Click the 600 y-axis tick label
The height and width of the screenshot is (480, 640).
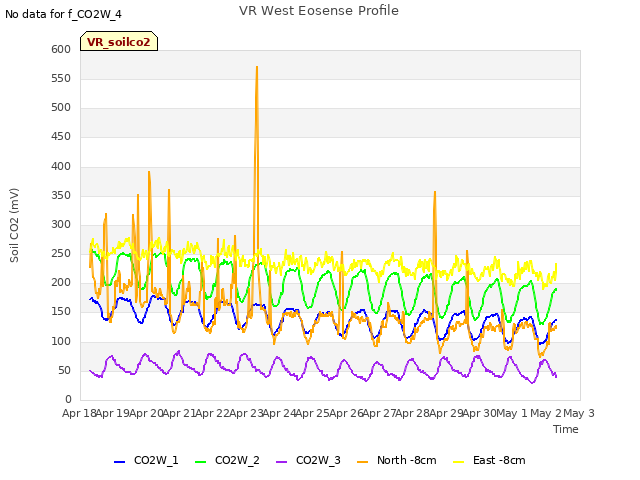(x=61, y=49)
